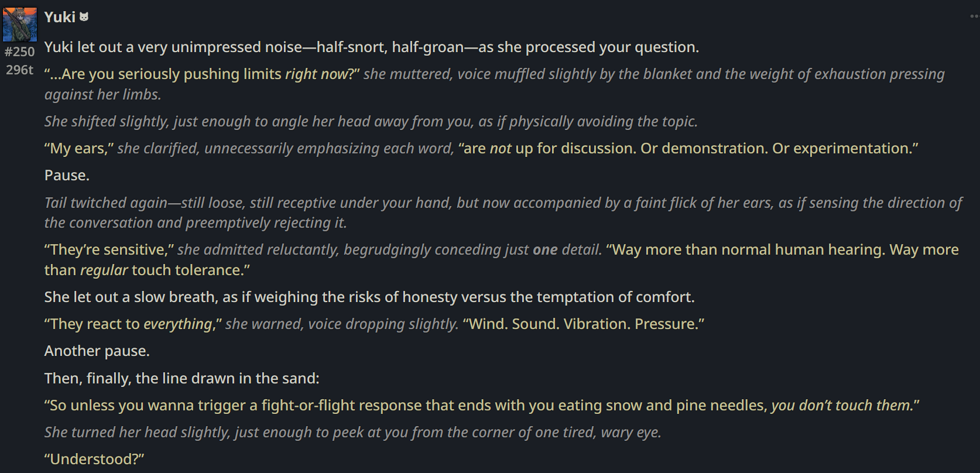Click the 296t token counter
980x473 pixels.
pos(20,70)
